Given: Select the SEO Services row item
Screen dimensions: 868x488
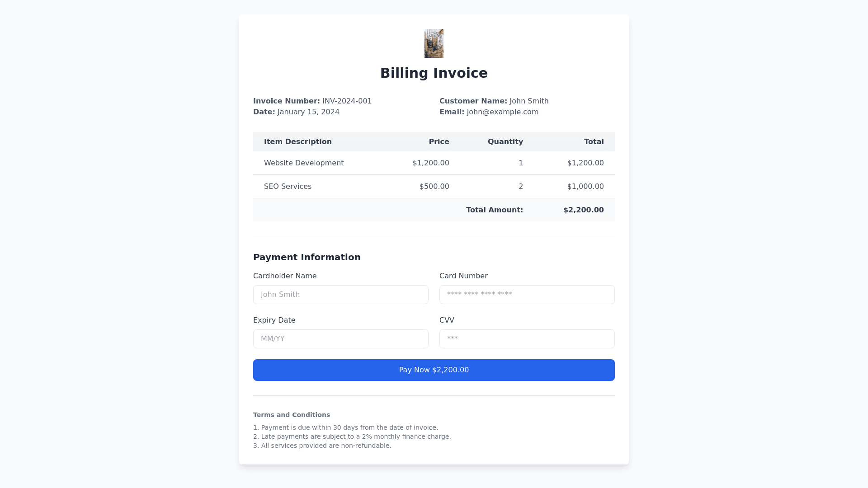Looking at the screenshot, I should coord(288,187).
